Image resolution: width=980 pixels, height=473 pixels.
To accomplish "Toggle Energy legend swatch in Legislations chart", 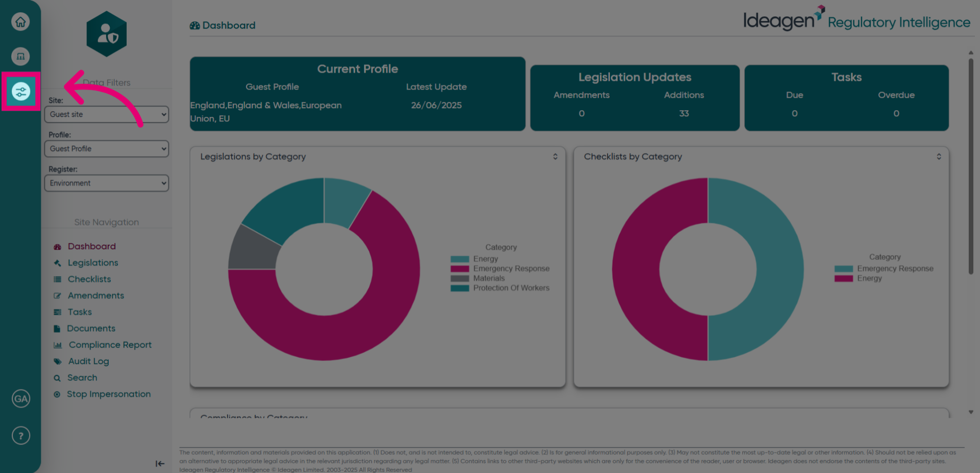I will 459,259.
